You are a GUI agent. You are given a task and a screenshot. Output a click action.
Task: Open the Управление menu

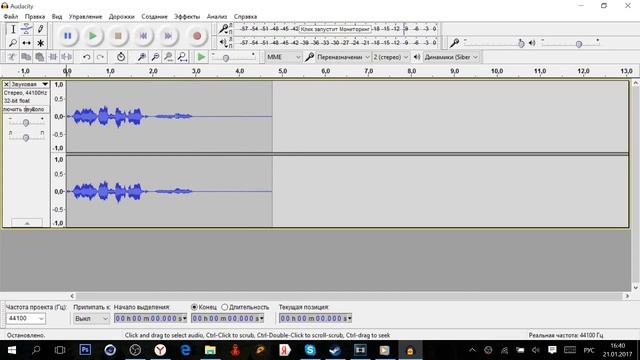85,17
